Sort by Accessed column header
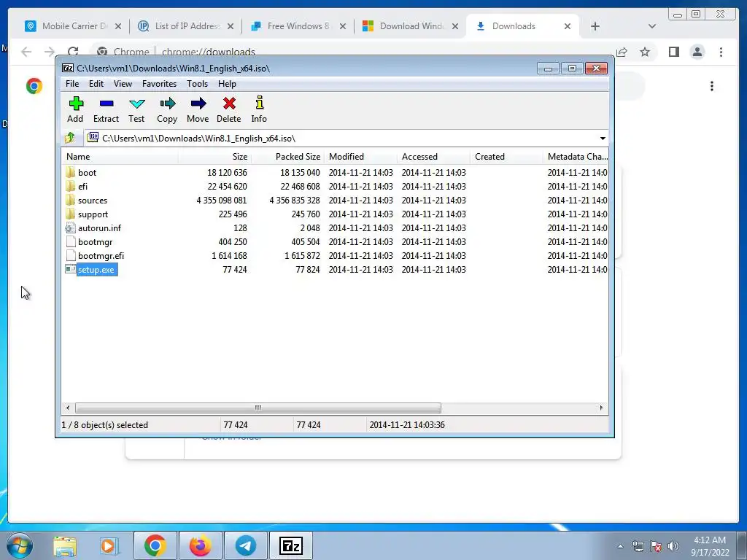Image resolution: width=747 pixels, height=560 pixels. pos(433,157)
